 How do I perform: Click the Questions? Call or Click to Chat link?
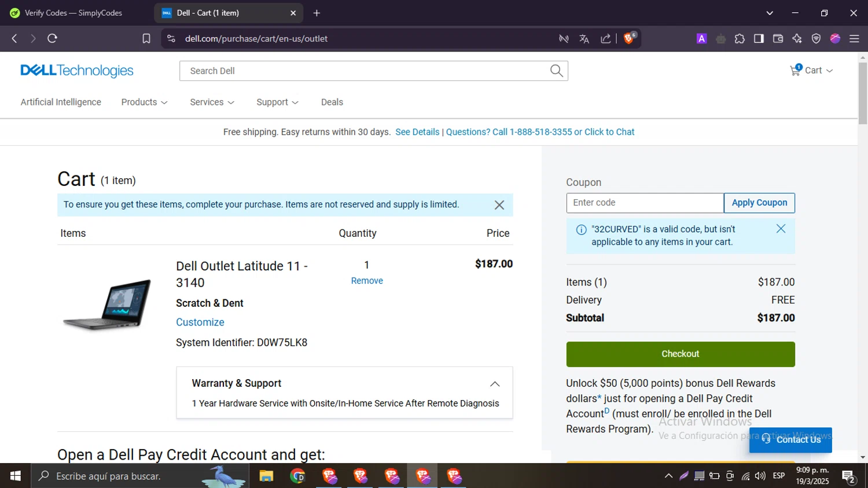click(x=540, y=132)
